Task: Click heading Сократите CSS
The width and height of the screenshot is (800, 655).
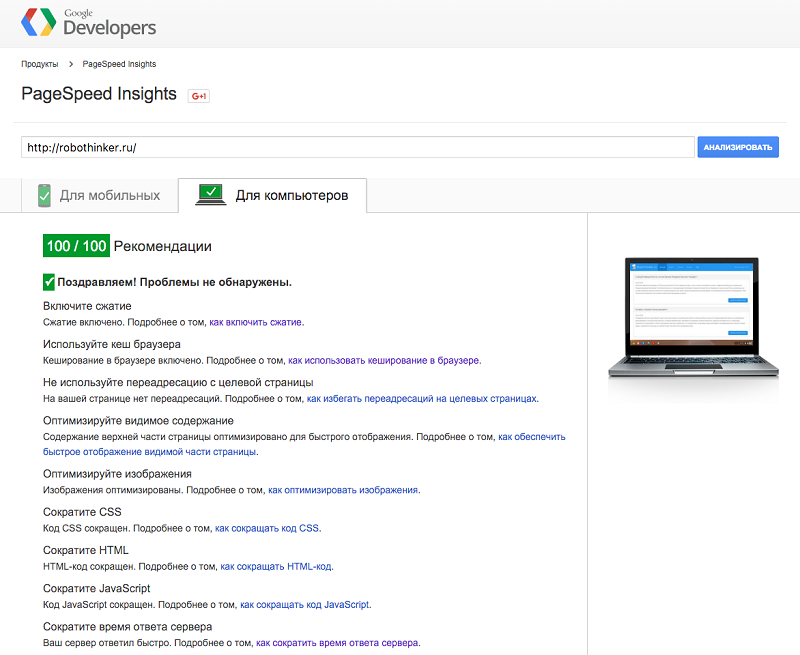Action: point(82,512)
